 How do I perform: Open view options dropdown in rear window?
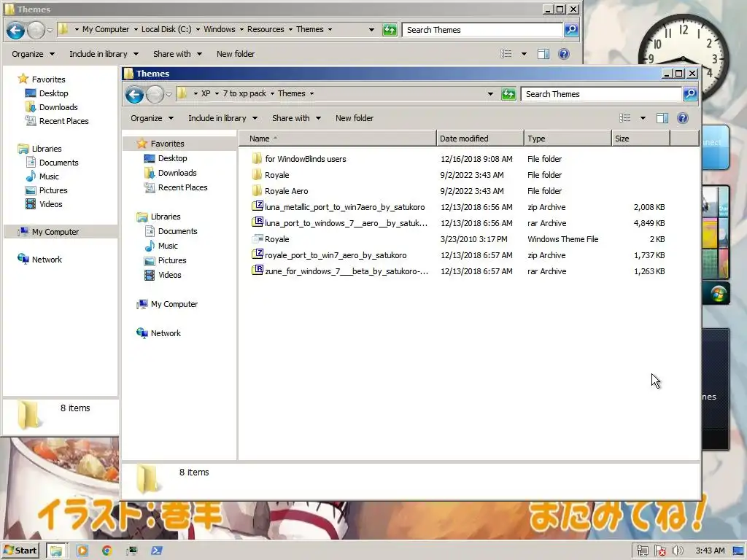point(524,54)
